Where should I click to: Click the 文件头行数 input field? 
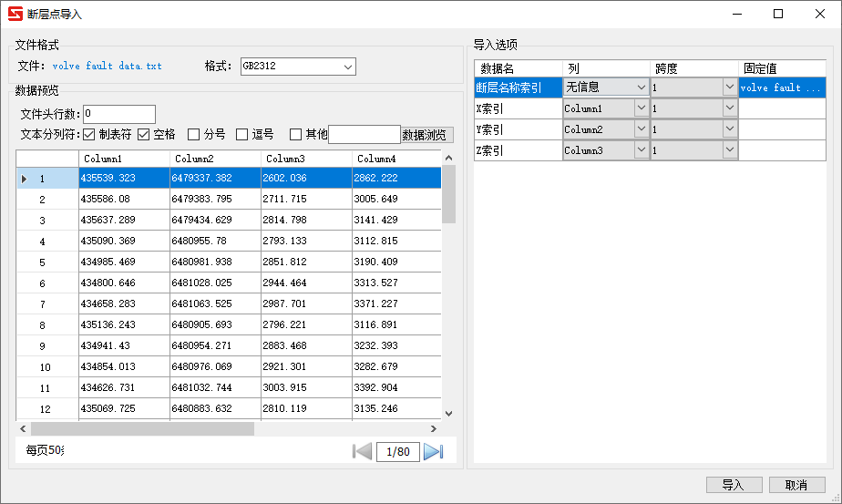coord(119,114)
